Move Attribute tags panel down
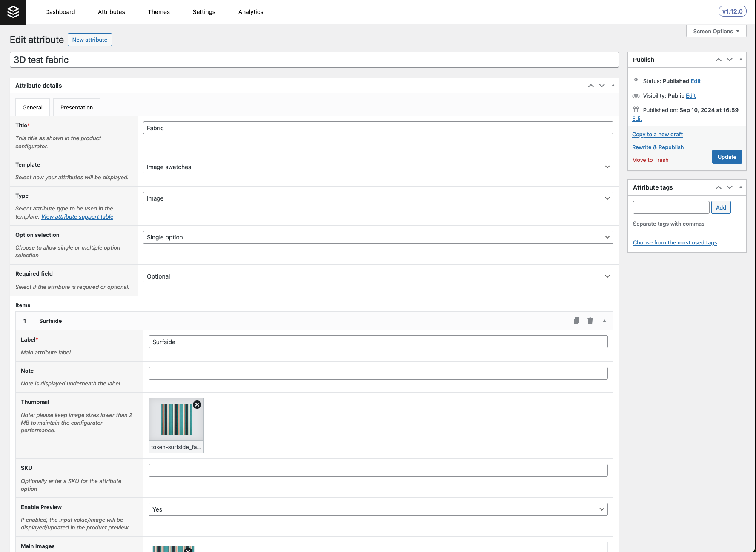Image resolution: width=756 pixels, height=552 pixels. pyautogui.click(x=730, y=187)
